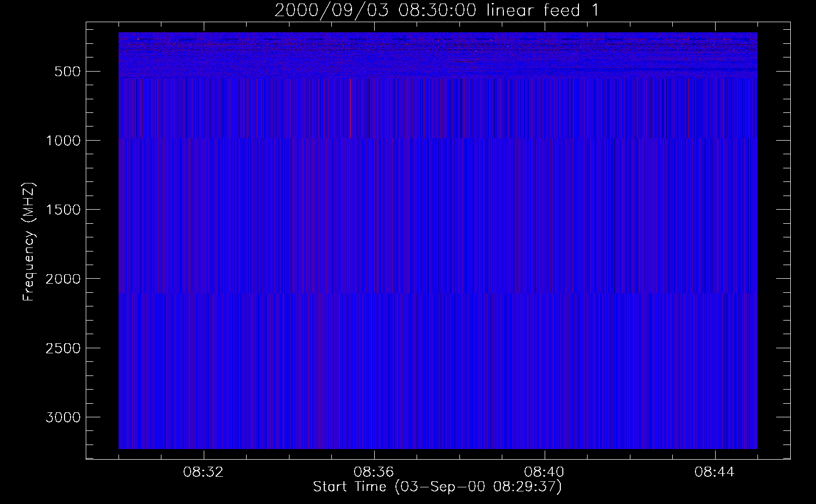The height and width of the screenshot is (504, 816).
Task: Click the 500 frequency tick label
Action: point(68,72)
